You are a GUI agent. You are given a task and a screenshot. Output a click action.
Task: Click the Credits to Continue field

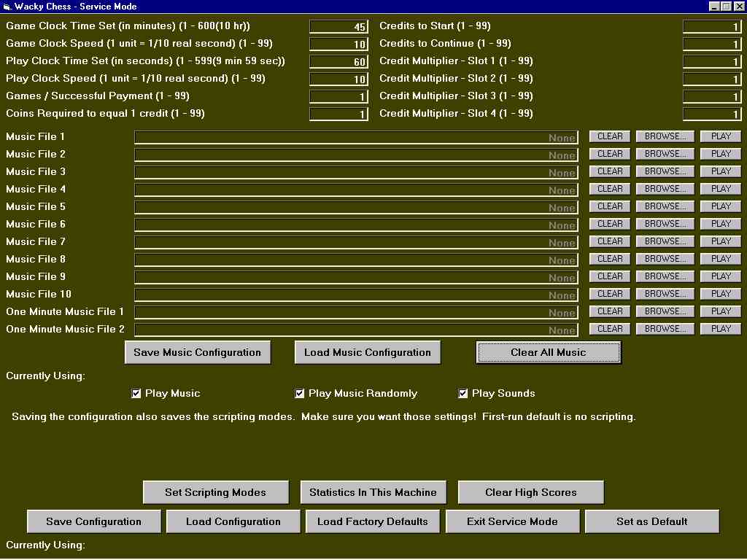(712, 44)
